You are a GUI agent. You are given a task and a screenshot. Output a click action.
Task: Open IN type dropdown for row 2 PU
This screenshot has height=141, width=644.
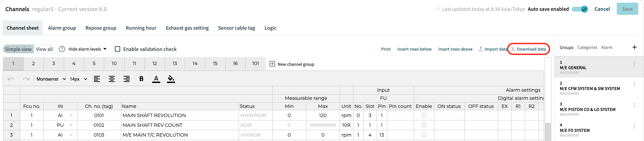click(x=71, y=125)
